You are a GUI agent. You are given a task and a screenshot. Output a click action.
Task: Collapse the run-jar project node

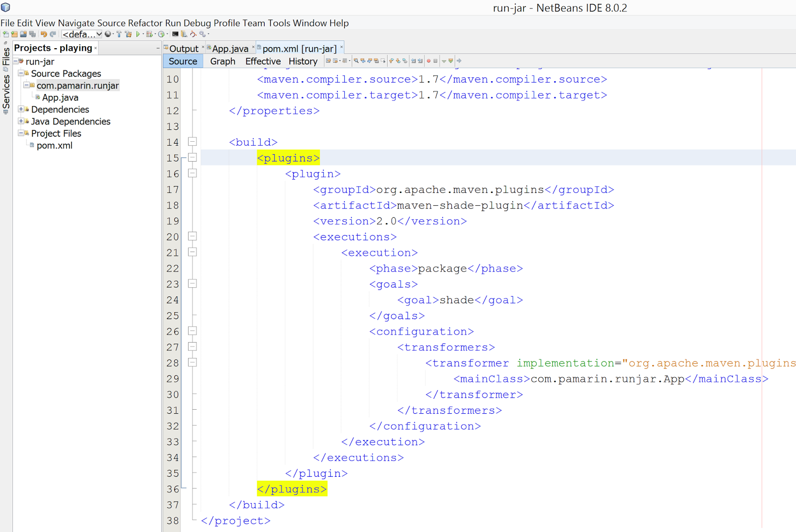click(x=15, y=61)
